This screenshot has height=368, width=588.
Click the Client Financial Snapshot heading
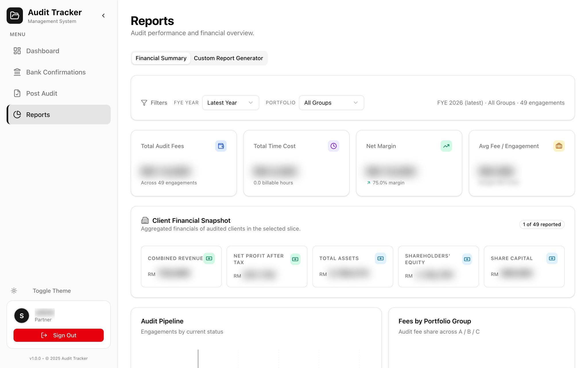[191, 221]
